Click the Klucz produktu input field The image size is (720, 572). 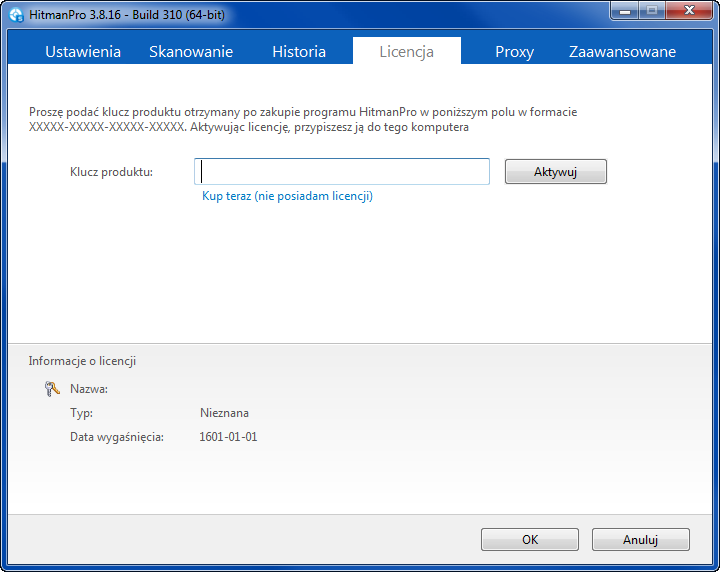(342, 172)
